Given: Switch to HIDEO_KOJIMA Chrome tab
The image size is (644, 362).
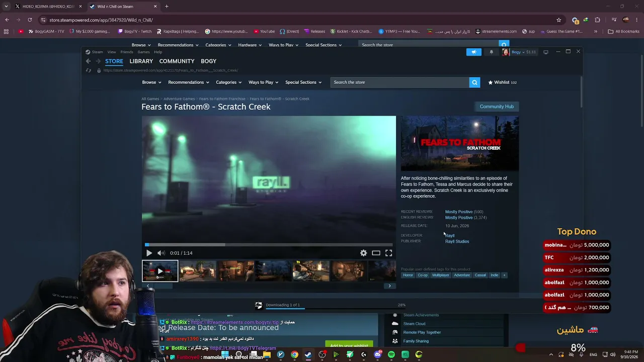Looking at the screenshot, I should pos(48,7).
